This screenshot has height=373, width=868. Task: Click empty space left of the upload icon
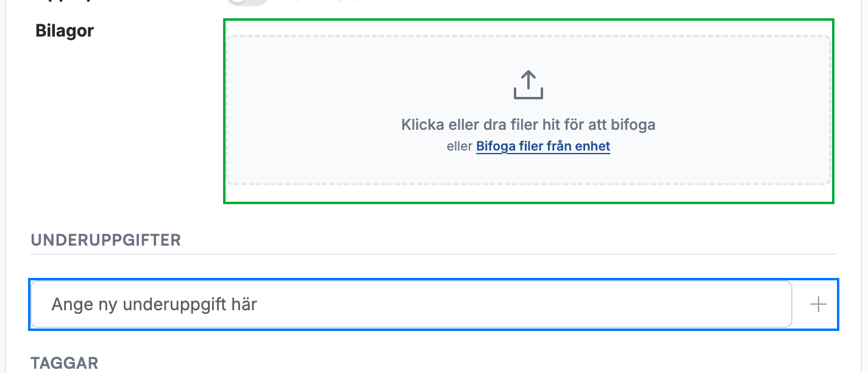pos(366,85)
